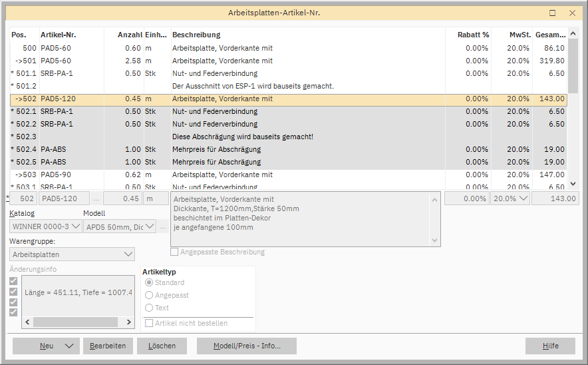Enable the Artikel nicht bestellen checkbox
The width and height of the screenshot is (588, 365).
tap(150, 323)
